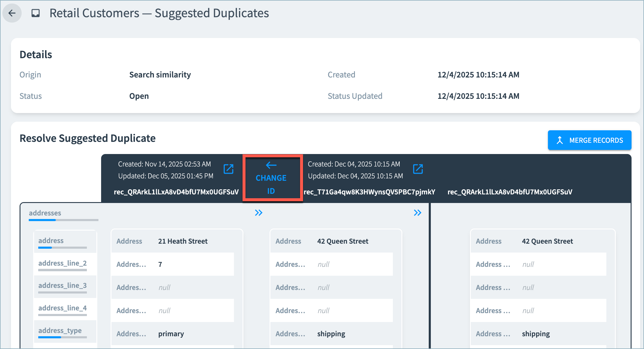Choose 21 Heath Street address value
Screen dimensions: 644x349
[183, 241]
